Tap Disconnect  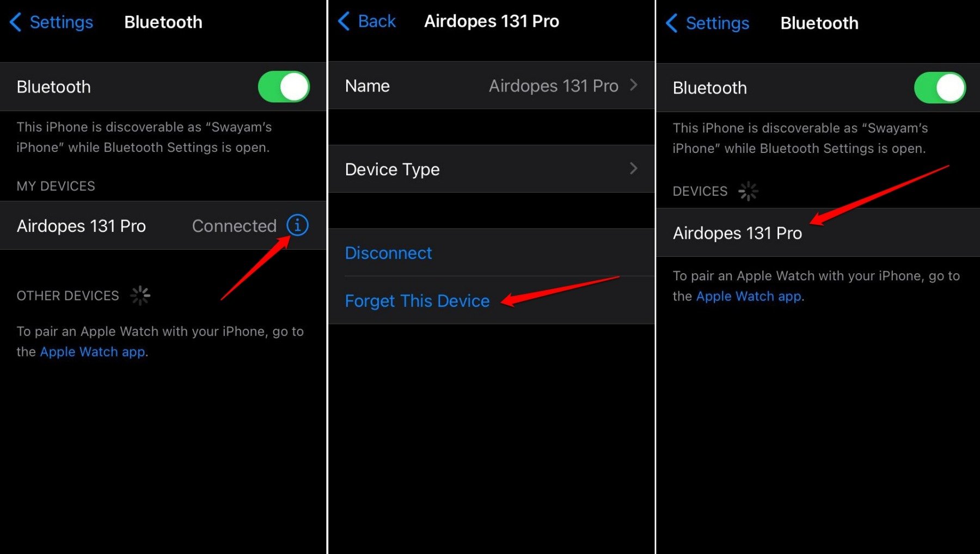388,253
